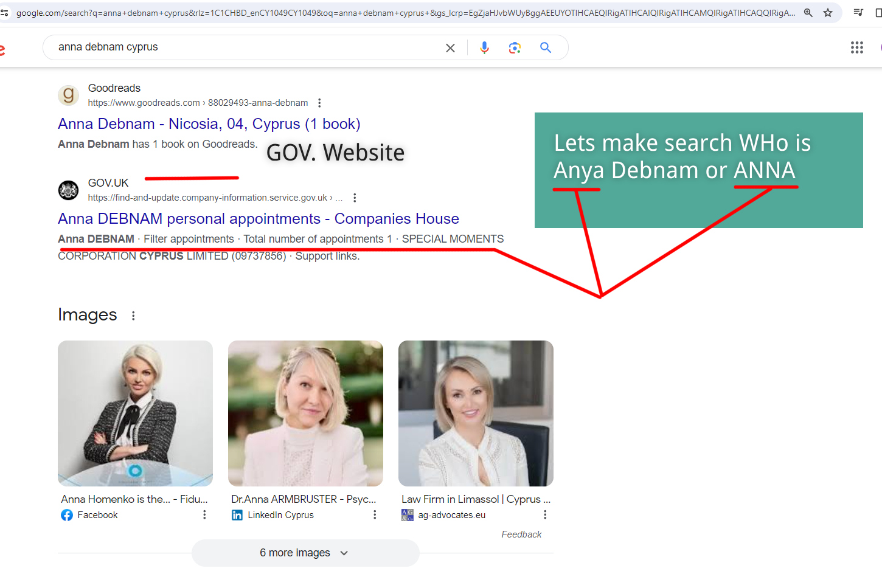Open the Google apps grid
Image resolution: width=882 pixels, height=588 pixels.
[856, 47]
